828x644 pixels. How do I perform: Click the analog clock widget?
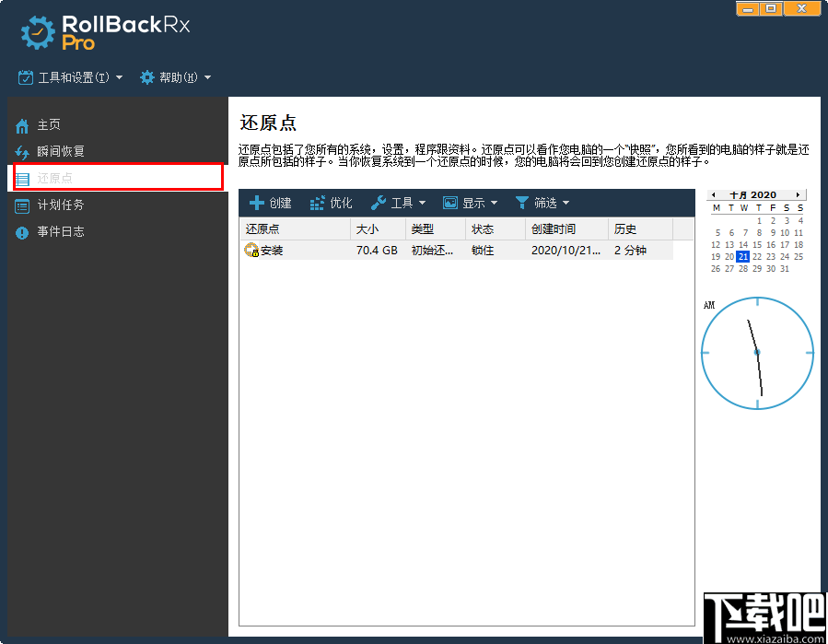[x=756, y=352]
